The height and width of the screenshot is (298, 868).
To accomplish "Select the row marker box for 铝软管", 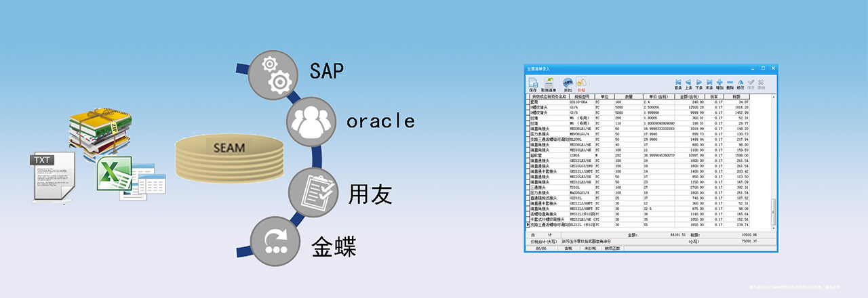I will [x=528, y=155].
